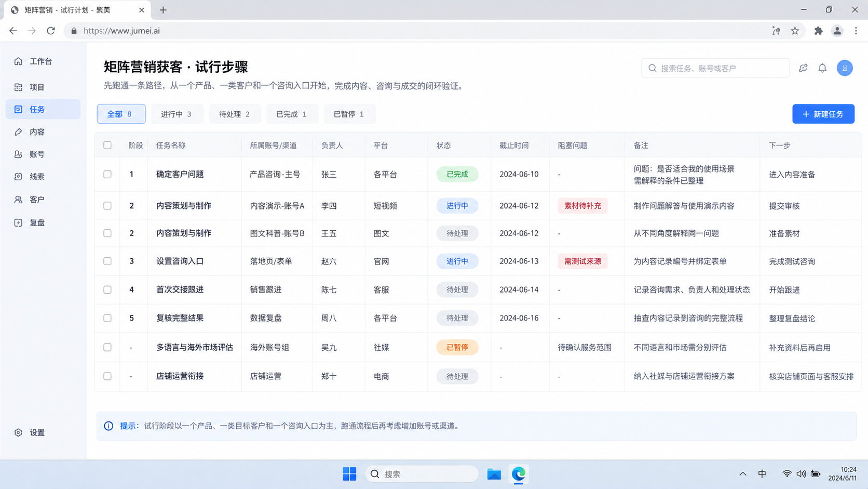
Task: Open the system tray hidden icons chevron
Action: click(742, 474)
